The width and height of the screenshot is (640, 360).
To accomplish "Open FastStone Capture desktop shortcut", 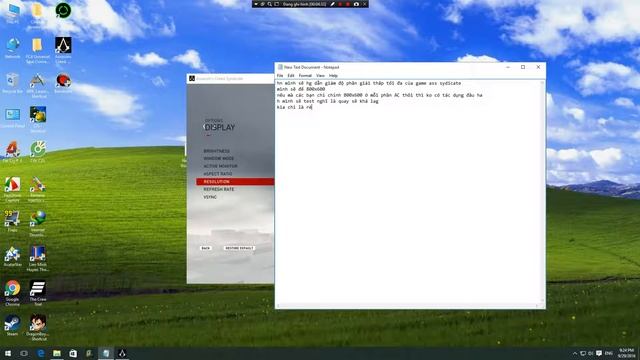I will tap(12, 189).
